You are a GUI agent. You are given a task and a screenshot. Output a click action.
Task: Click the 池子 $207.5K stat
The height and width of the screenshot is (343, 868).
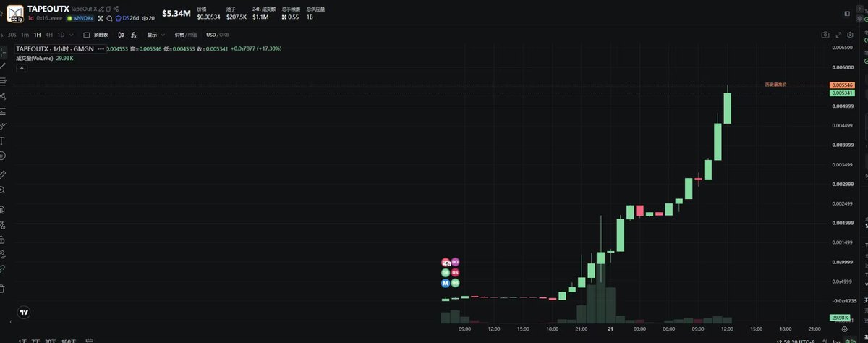(236, 13)
